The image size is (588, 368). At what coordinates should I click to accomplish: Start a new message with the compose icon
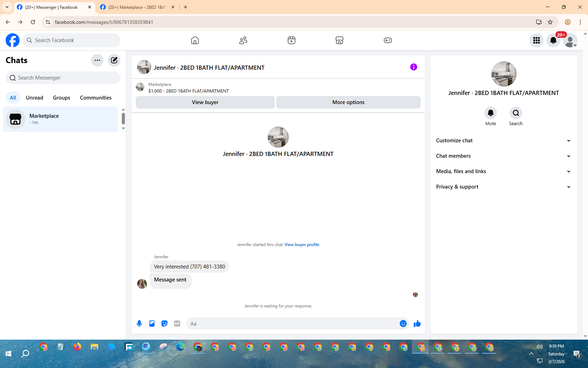pos(114,60)
